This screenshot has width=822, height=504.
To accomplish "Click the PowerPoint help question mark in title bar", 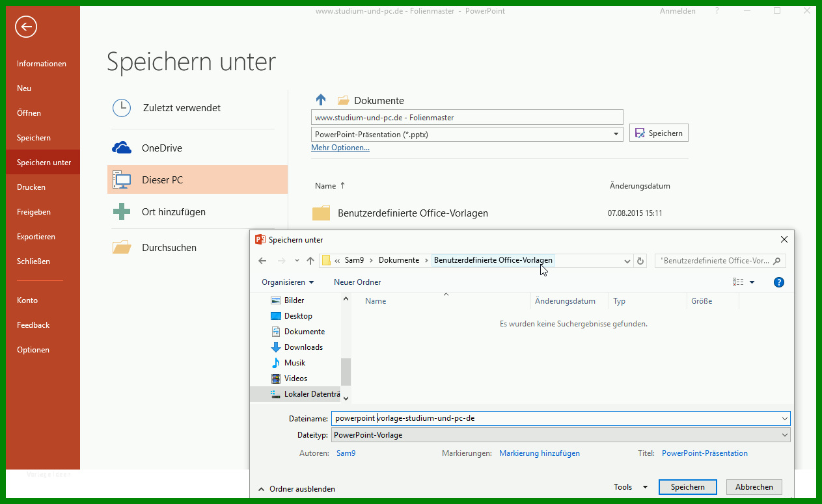I will [x=717, y=11].
